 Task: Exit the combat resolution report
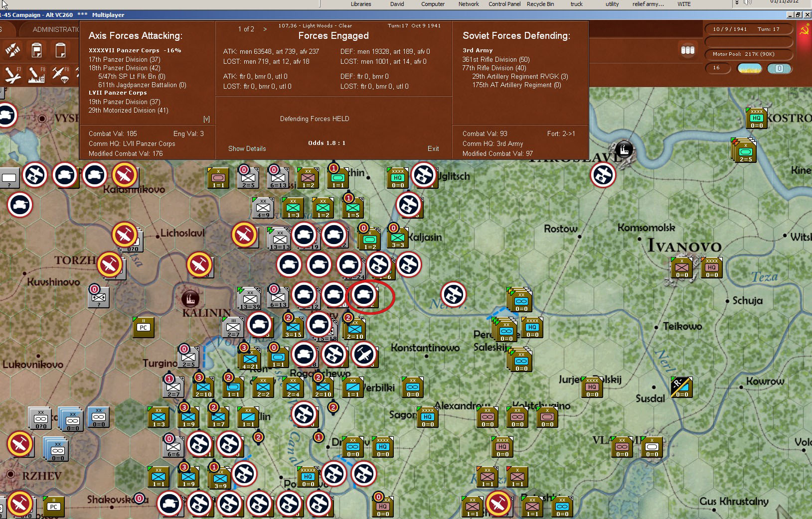433,148
